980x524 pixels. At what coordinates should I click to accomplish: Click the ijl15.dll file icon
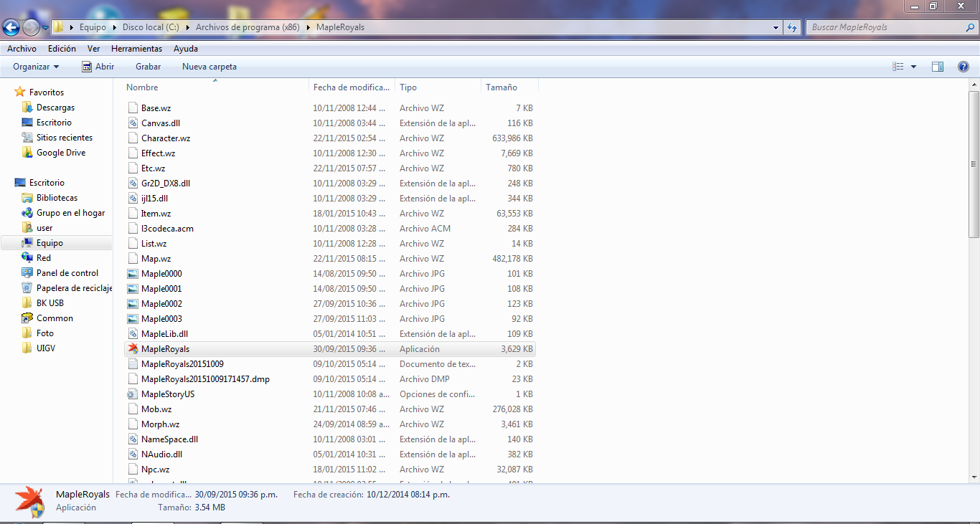click(x=132, y=199)
